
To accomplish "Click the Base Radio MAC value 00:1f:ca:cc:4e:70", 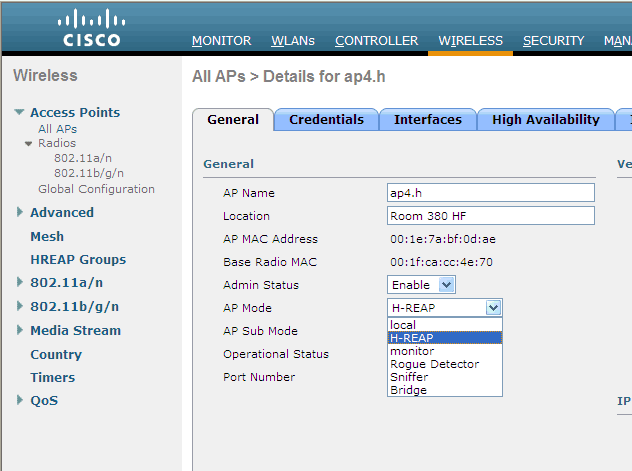I will click(x=441, y=262).
